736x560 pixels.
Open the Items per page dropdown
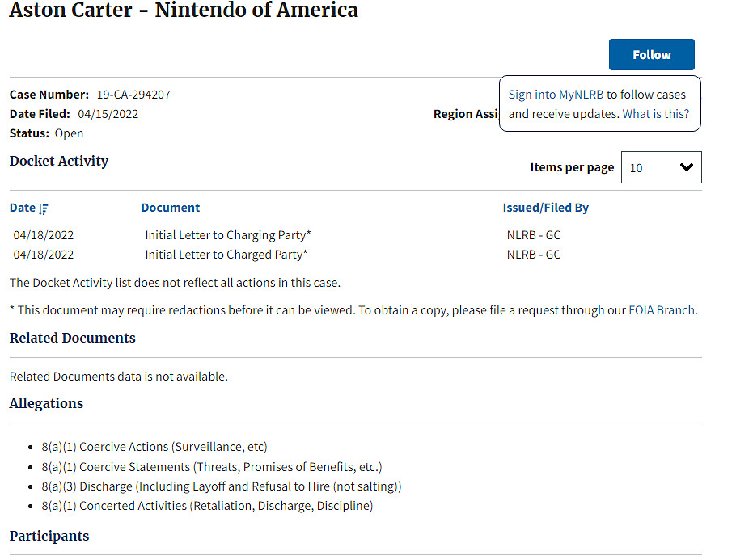point(661,167)
